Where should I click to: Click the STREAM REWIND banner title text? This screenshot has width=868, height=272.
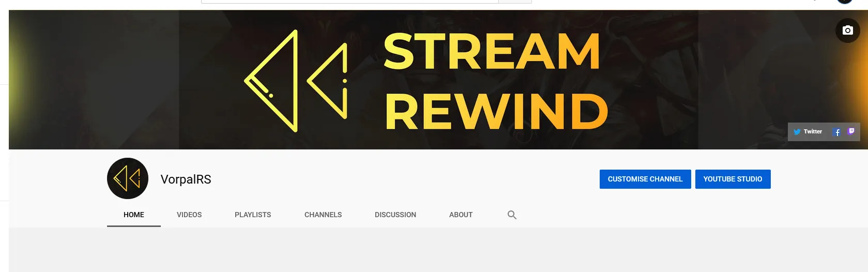click(495, 81)
